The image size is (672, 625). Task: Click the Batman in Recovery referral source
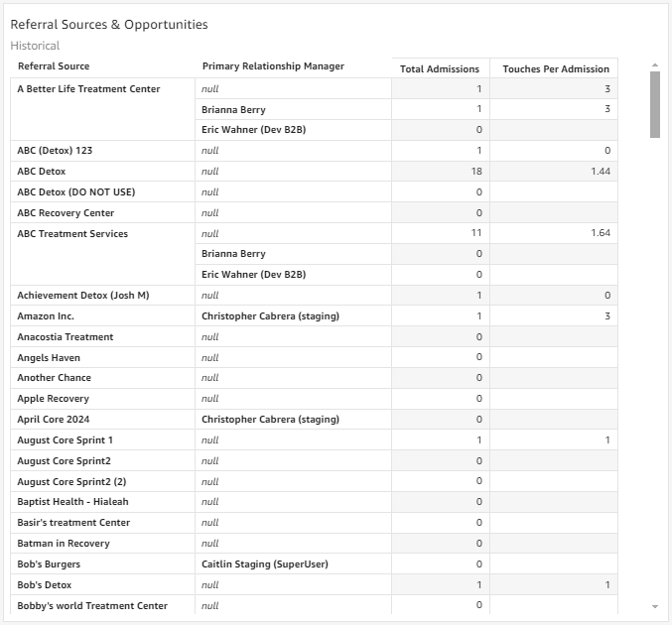click(64, 543)
